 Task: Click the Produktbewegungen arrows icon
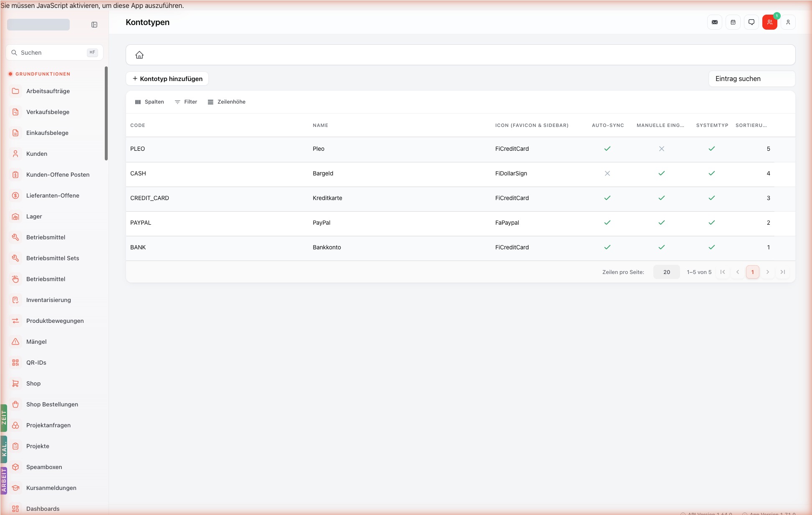pyautogui.click(x=15, y=321)
